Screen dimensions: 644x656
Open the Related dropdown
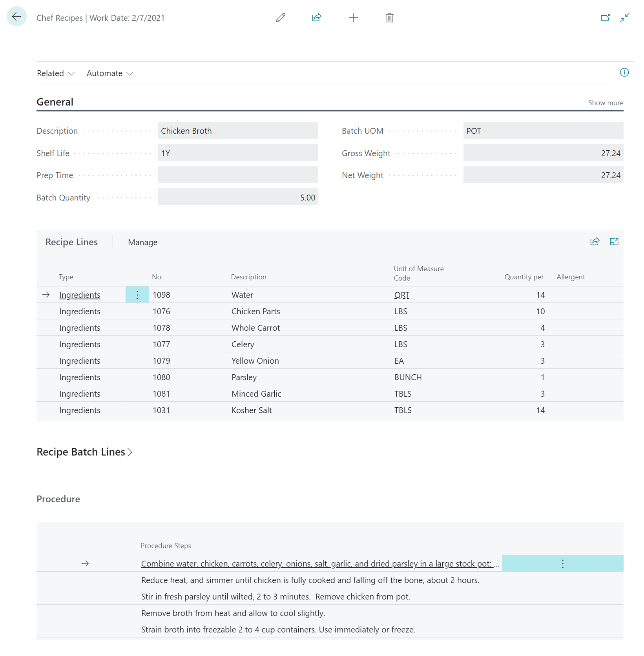pyautogui.click(x=55, y=73)
